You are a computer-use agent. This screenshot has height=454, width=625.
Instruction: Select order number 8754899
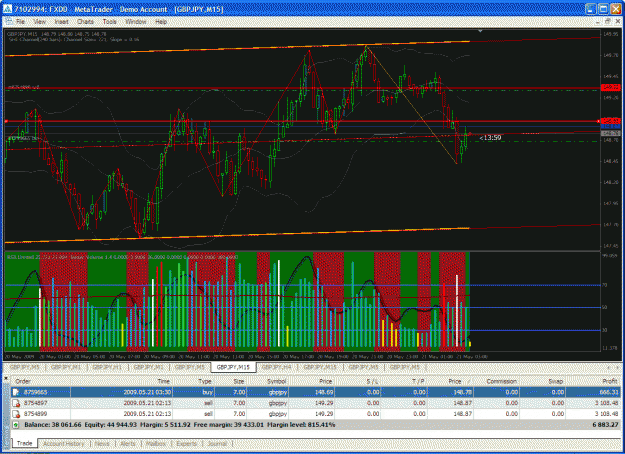tap(35, 414)
